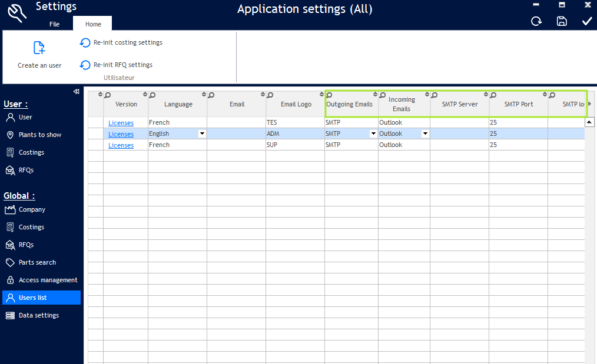Select Plants to show in sidebar
Screen dimensions: 597x364
click(x=39, y=135)
